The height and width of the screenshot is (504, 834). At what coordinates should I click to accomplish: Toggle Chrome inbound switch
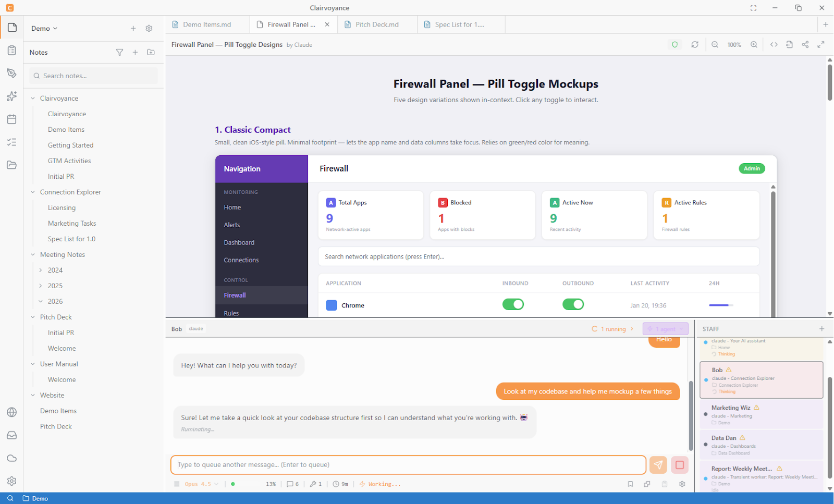(513, 304)
